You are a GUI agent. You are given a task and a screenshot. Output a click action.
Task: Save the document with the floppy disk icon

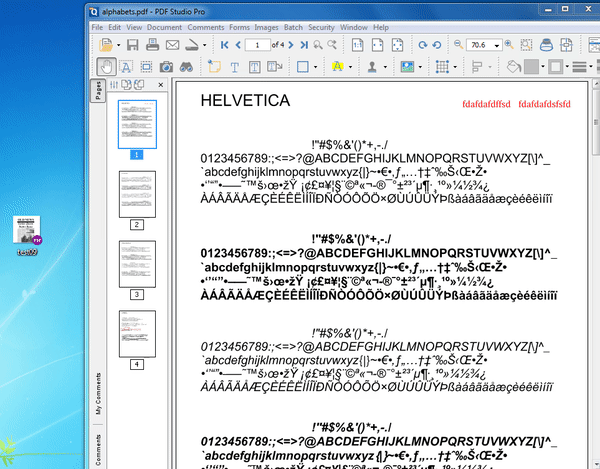coord(132,45)
